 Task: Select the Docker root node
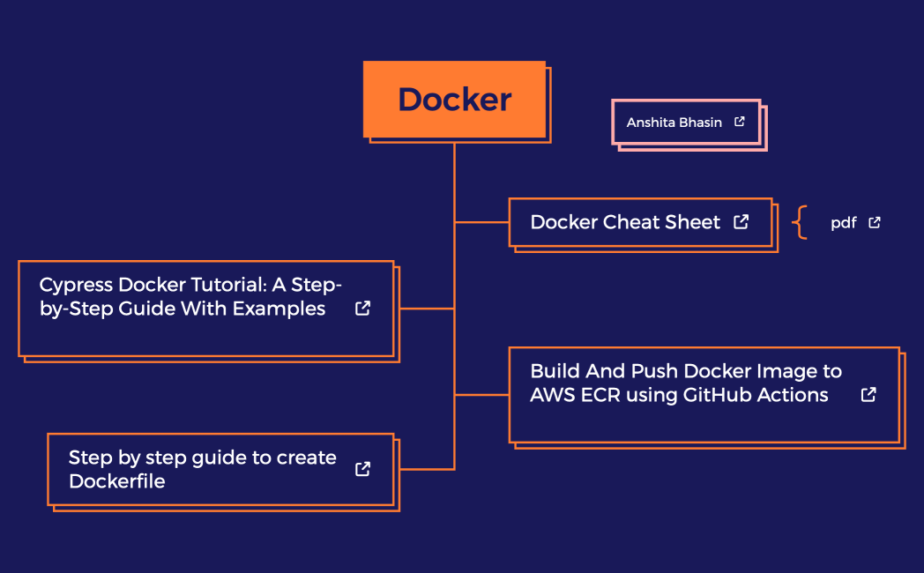click(455, 100)
